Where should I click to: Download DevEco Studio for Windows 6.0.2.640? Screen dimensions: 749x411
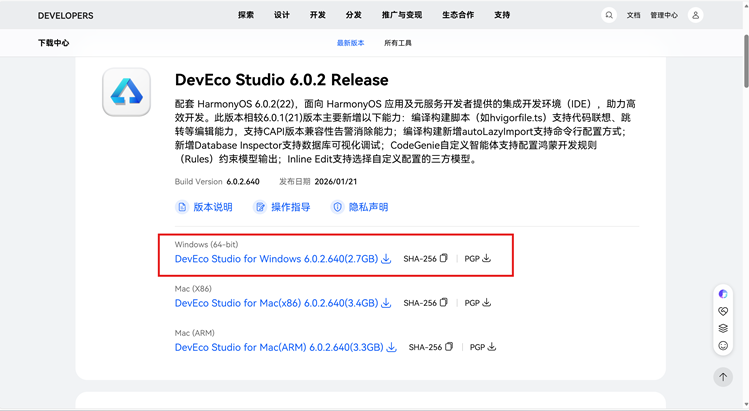[x=276, y=259]
